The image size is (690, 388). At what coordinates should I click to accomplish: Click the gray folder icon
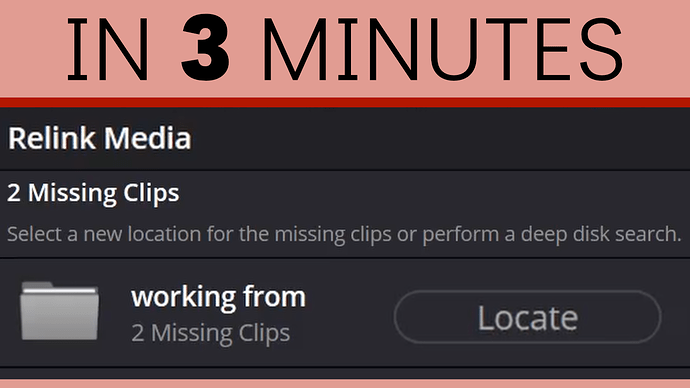coord(59,311)
